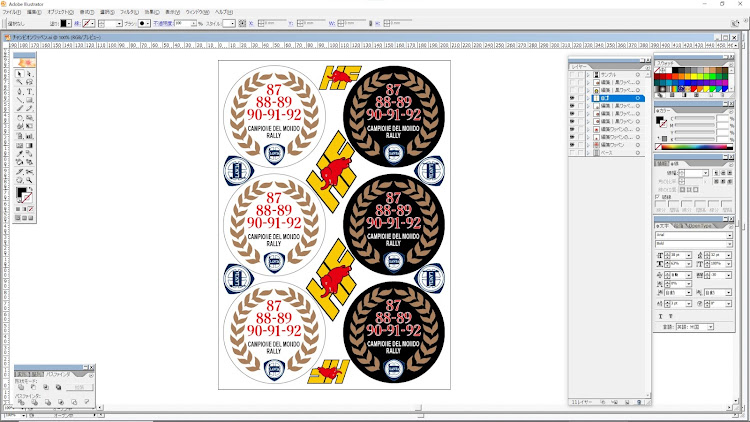Click the 不透明度 opacity link
Screen dimensions: 750x422
click(x=163, y=23)
